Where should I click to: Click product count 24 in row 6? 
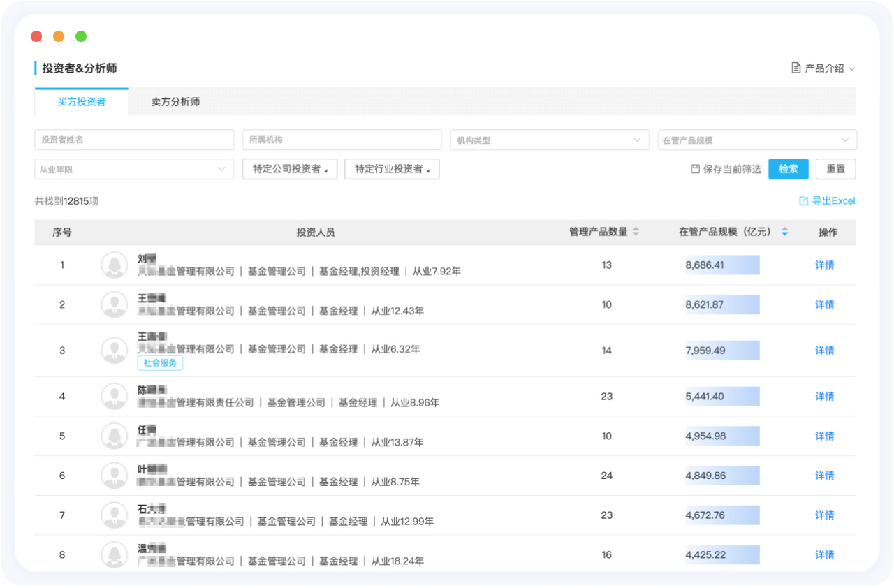tap(606, 476)
